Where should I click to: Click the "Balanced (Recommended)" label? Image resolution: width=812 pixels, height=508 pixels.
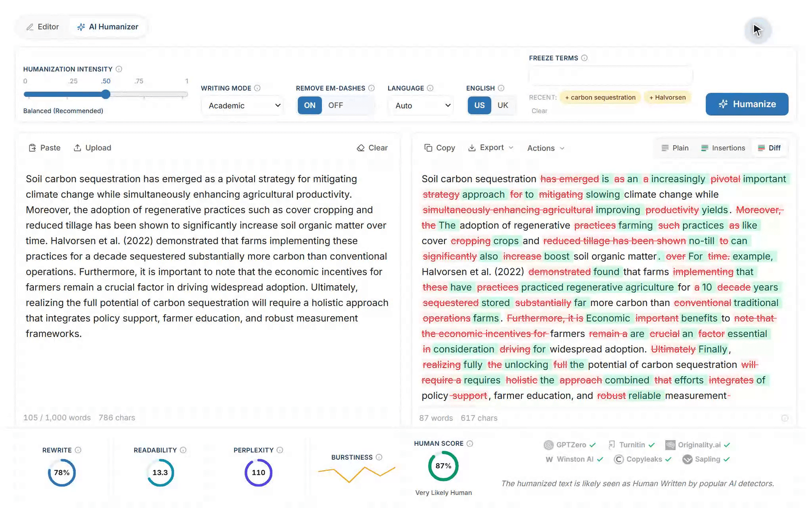[x=63, y=111]
